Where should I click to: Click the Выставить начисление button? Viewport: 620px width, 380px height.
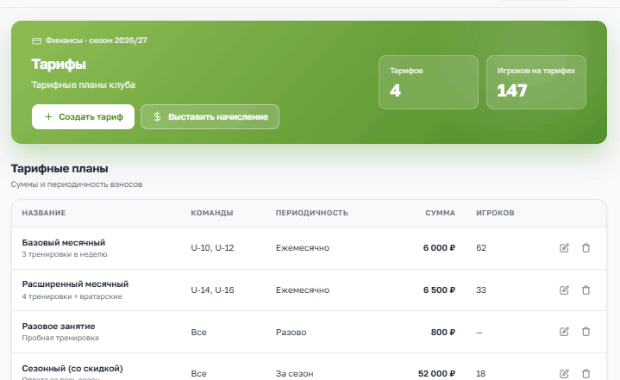(210, 117)
